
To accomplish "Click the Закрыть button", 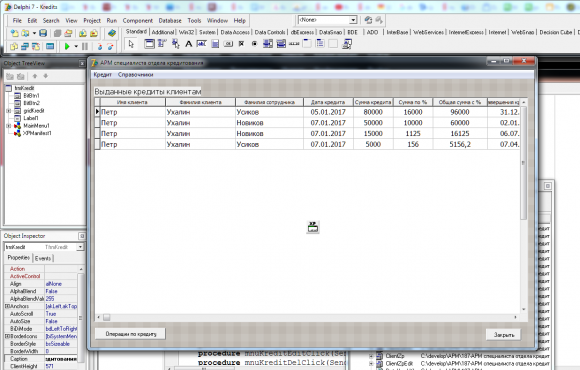I will tap(504, 334).
